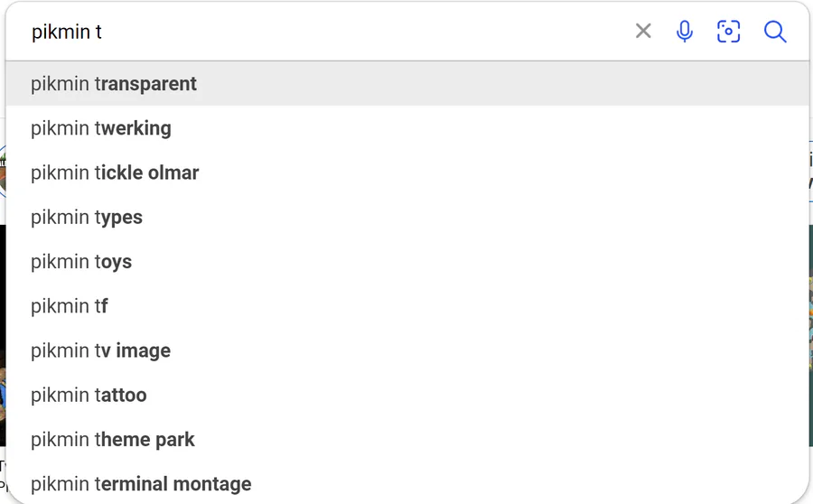This screenshot has width=813, height=504.
Task: Select 'pikmin types' from the suggestions
Action: 87,218
